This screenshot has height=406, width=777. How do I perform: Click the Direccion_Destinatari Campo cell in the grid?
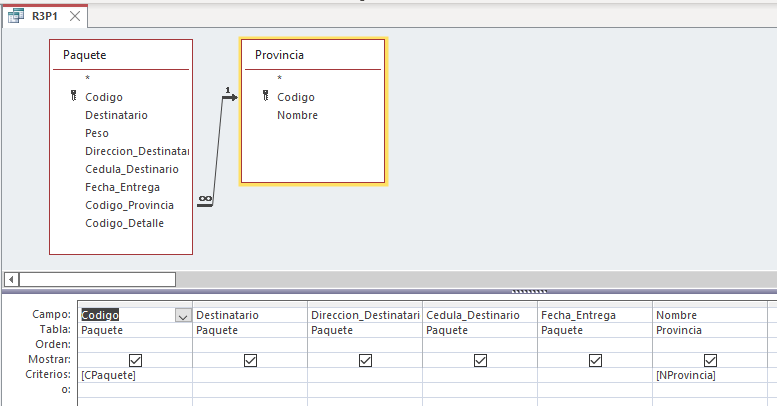365,315
